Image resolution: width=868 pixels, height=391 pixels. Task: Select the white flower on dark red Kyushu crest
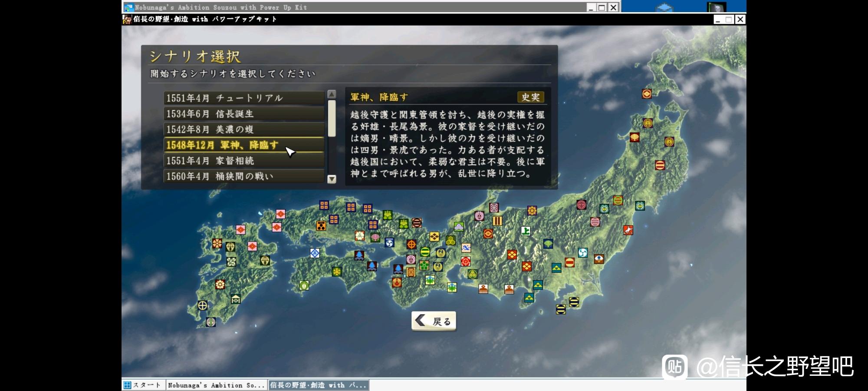(220, 285)
